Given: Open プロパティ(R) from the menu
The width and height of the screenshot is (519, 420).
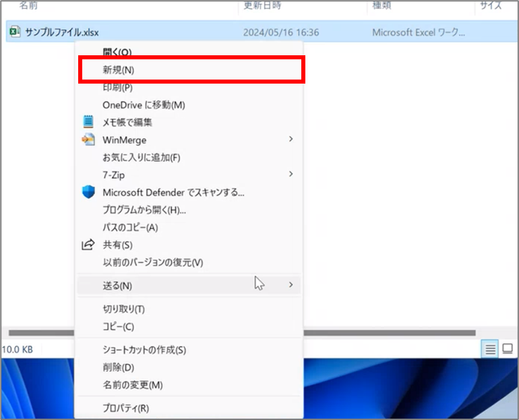Looking at the screenshot, I should click(189, 408).
